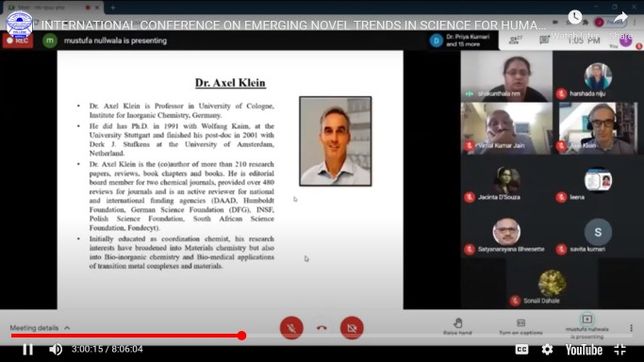Open Watch Later clock icon

tap(574, 17)
